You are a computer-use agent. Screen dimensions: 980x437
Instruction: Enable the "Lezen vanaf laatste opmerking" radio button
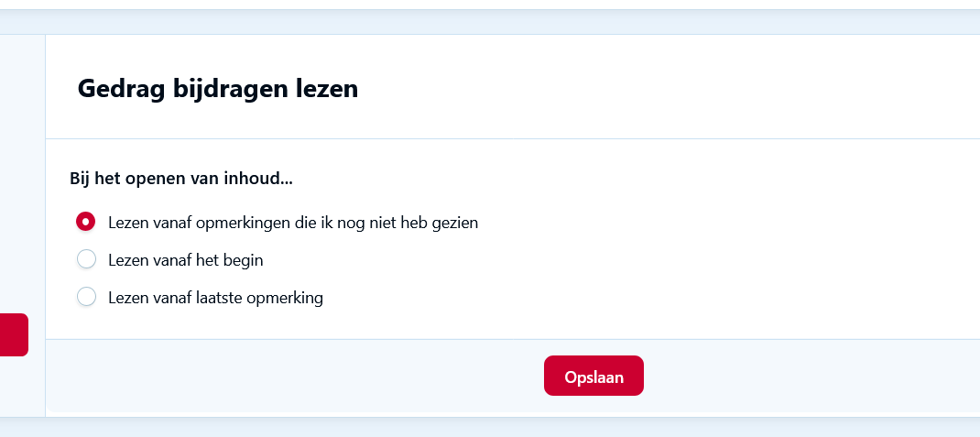[86, 298]
